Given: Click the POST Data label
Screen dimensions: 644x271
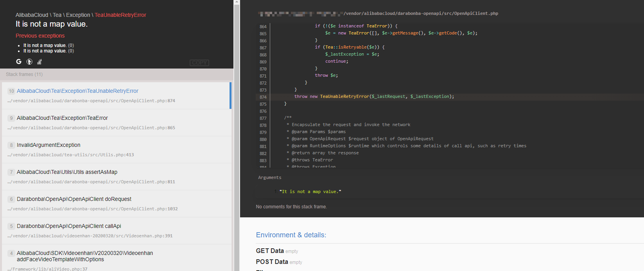Looking at the screenshot, I should (272, 262).
